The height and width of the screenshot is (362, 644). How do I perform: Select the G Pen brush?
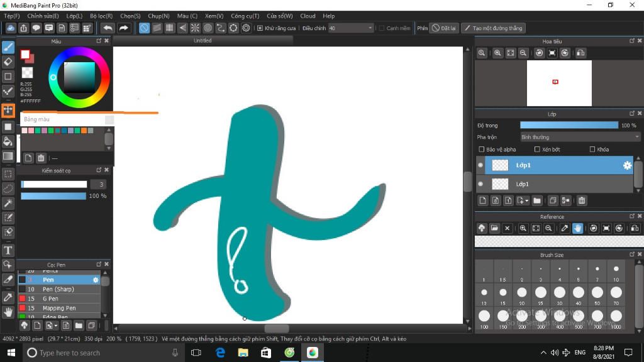pos(60,299)
